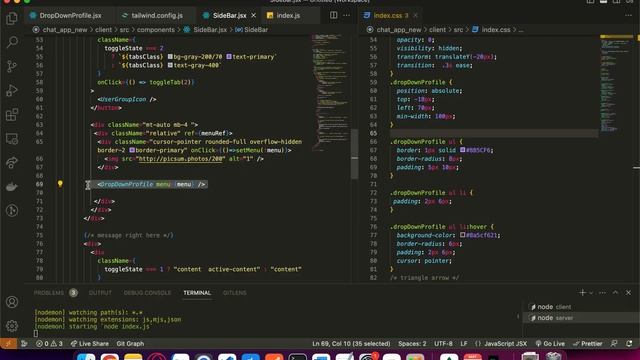Click the lightbulb code action on line 69
This screenshot has height=360, width=640.
click(x=60, y=184)
